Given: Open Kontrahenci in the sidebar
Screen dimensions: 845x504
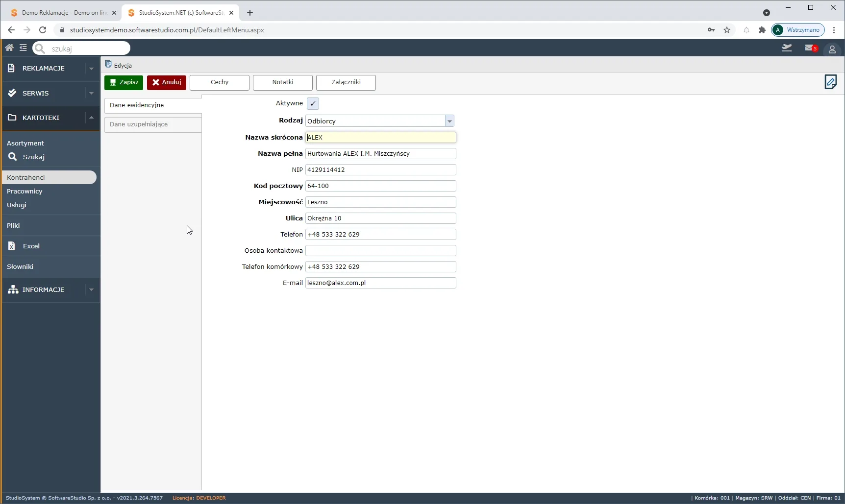Looking at the screenshot, I should [49, 177].
